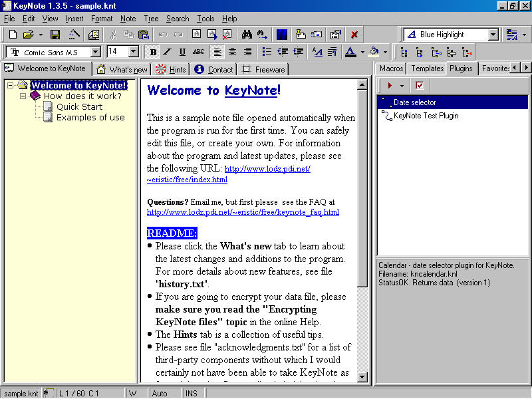532x399 pixels.
Task: Click the apply style icon beside style box
Action: point(511,35)
